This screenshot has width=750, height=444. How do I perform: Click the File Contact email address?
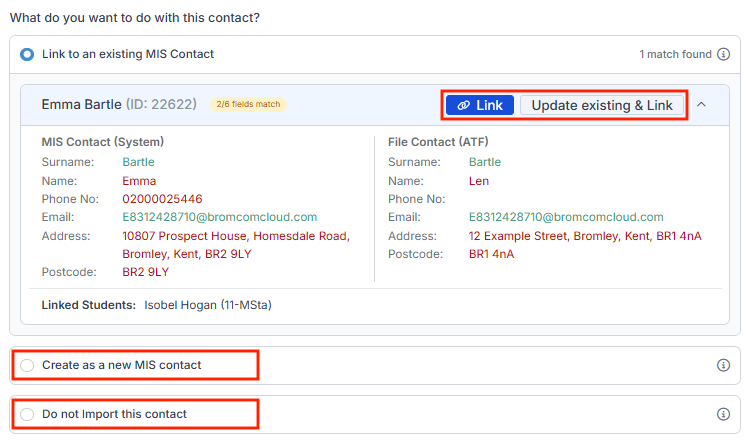point(566,217)
